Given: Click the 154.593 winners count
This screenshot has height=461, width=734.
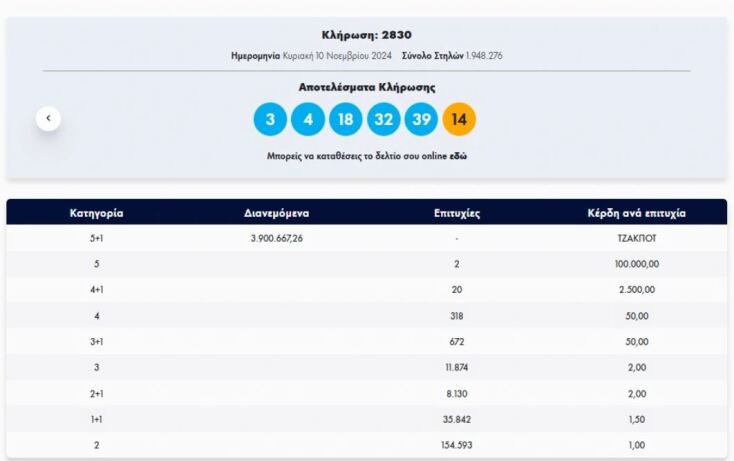Looking at the screenshot, I should 458,446.
